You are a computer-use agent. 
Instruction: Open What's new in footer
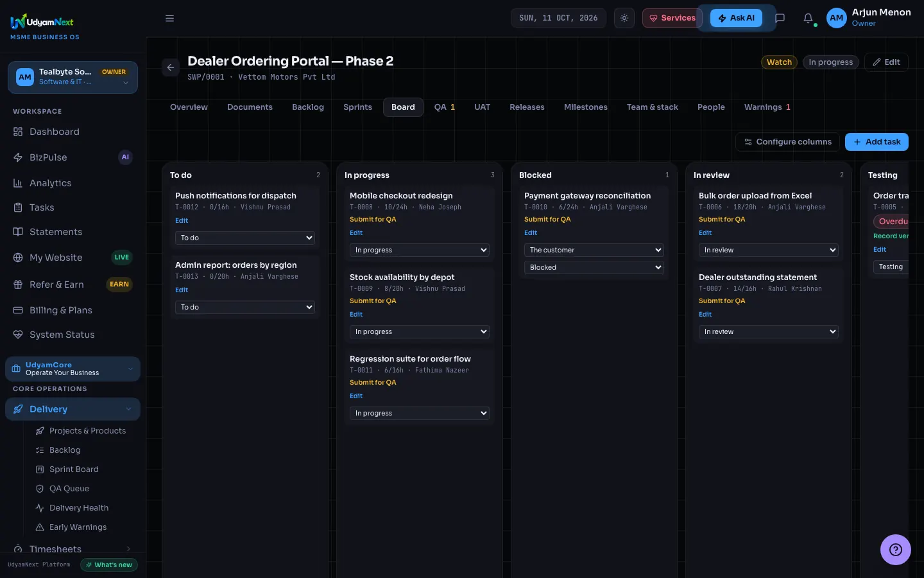[x=109, y=565]
